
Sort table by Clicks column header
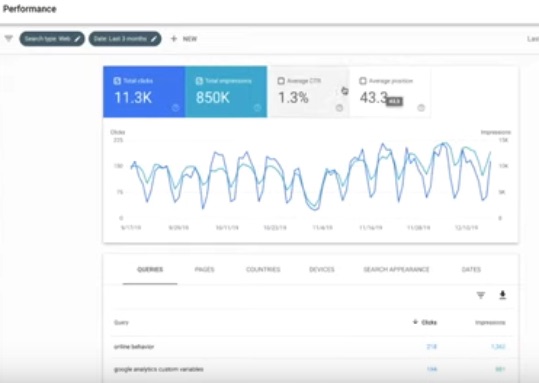[425, 322]
